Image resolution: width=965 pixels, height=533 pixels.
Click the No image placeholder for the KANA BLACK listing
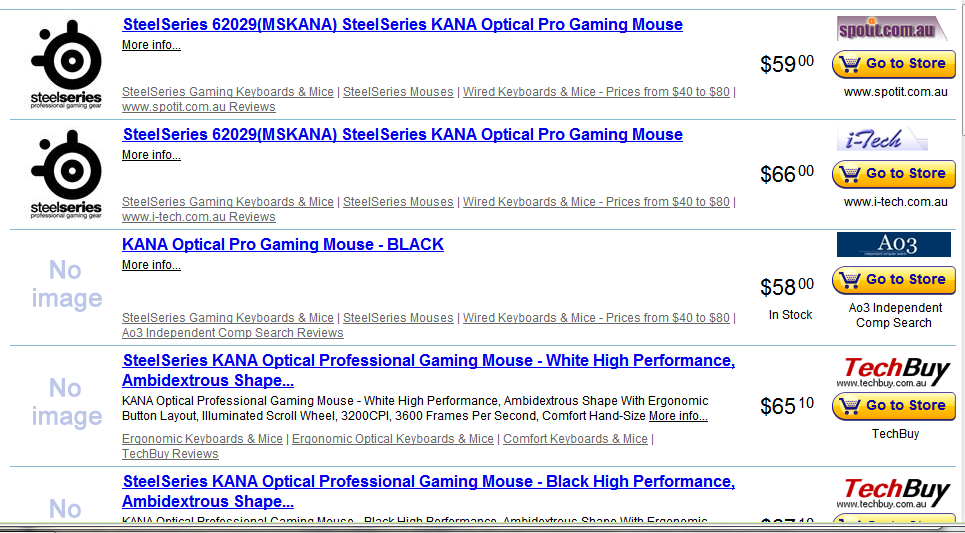coord(66,284)
